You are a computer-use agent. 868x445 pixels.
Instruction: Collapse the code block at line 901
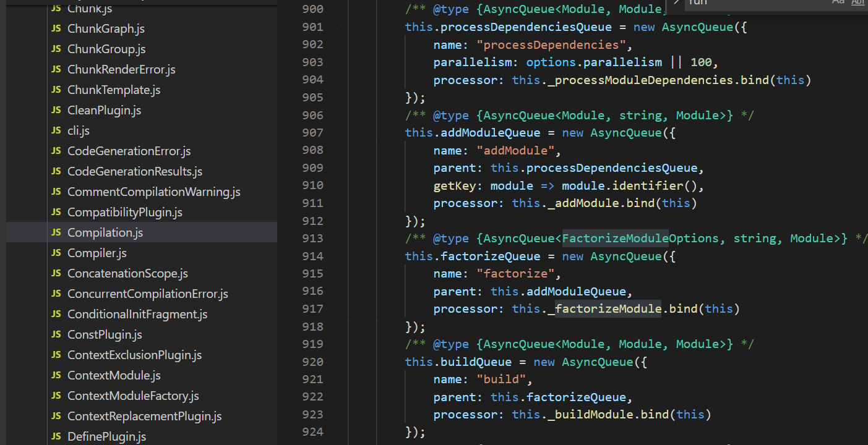337,27
